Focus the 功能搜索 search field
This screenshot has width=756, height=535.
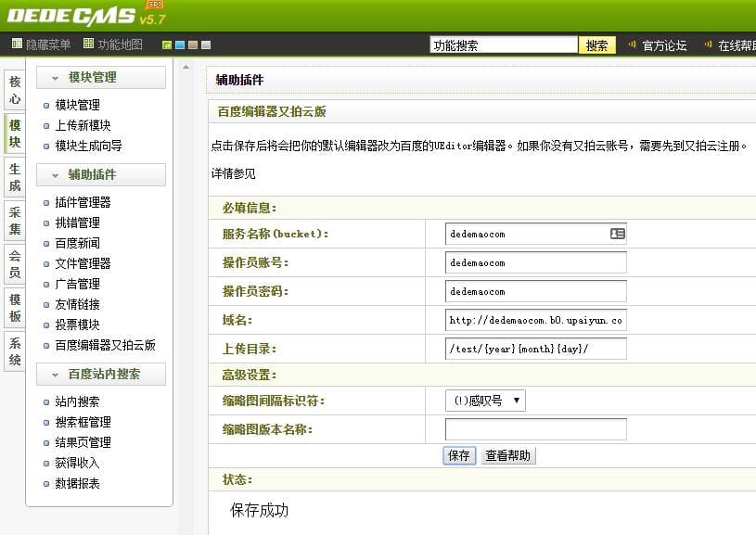[504, 45]
